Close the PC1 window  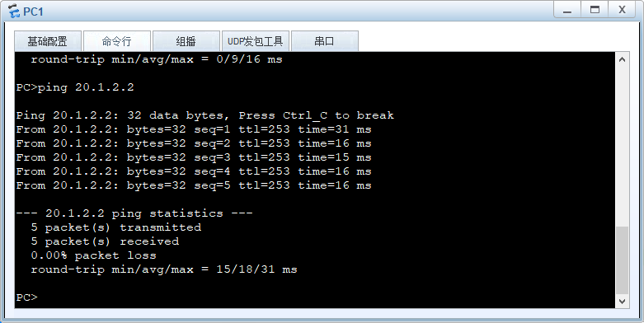coord(622,10)
